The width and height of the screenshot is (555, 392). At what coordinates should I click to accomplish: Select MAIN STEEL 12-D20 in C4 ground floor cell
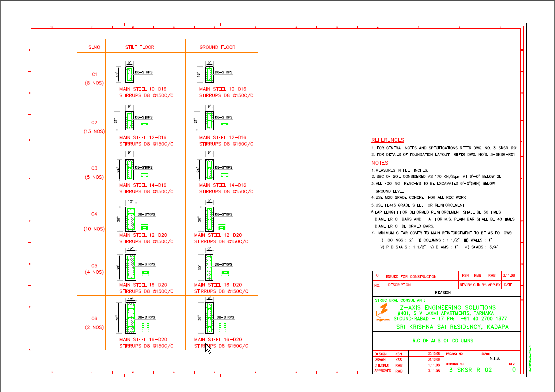[x=218, y=235]
